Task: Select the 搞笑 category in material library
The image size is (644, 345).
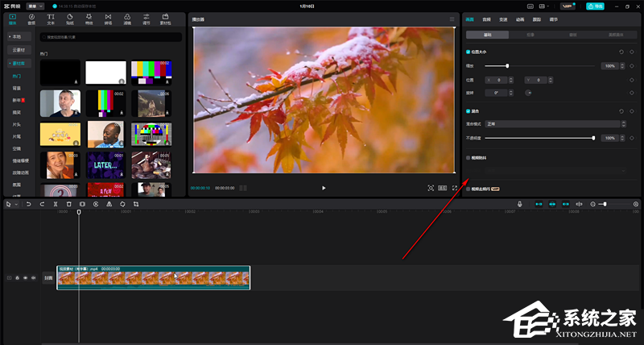Action: (x=17, y=111)
